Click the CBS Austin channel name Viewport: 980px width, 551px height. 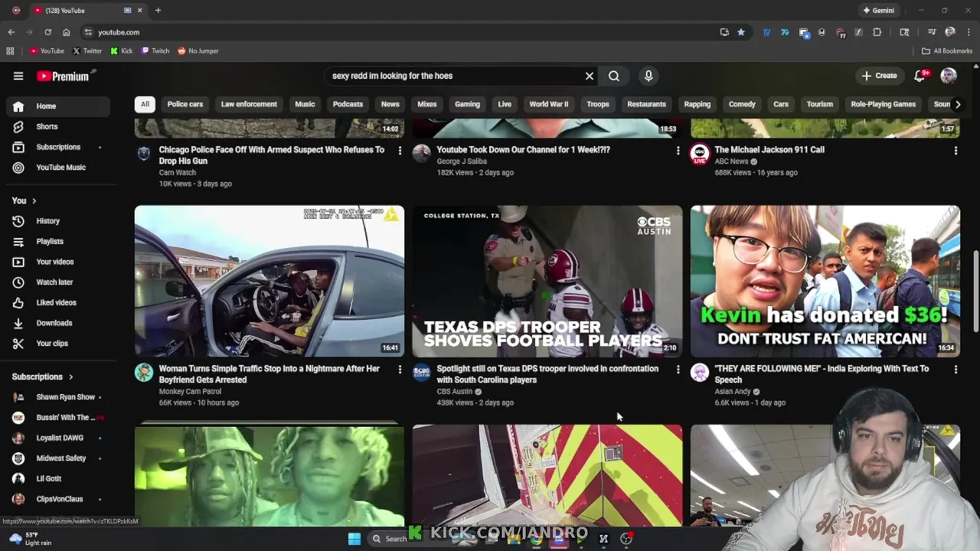tap(455, 392)
